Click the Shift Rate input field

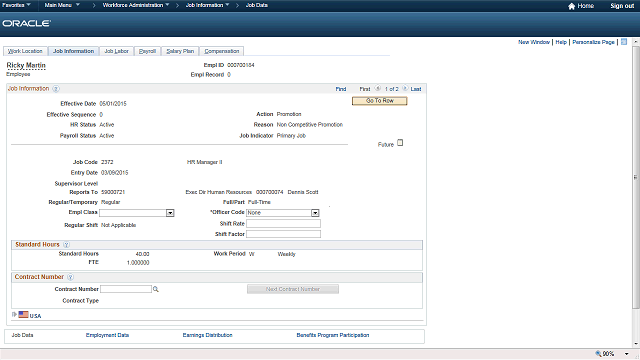(x=283, y=224)
